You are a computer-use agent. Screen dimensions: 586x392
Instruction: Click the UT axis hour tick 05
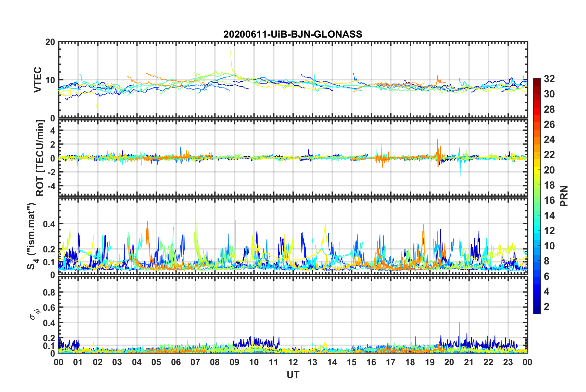coord(156,362)
